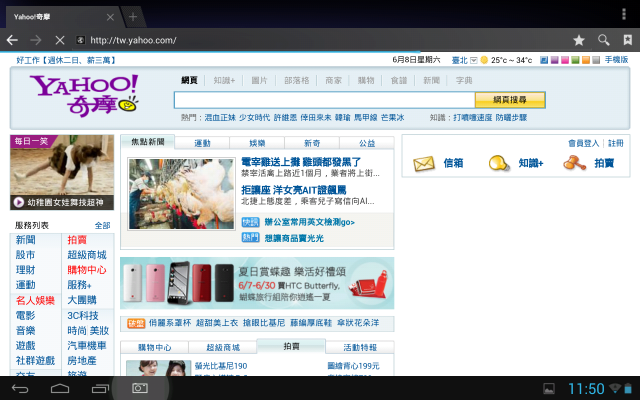
Task: Bookmark page with the star icon
Action: [579, 40]
